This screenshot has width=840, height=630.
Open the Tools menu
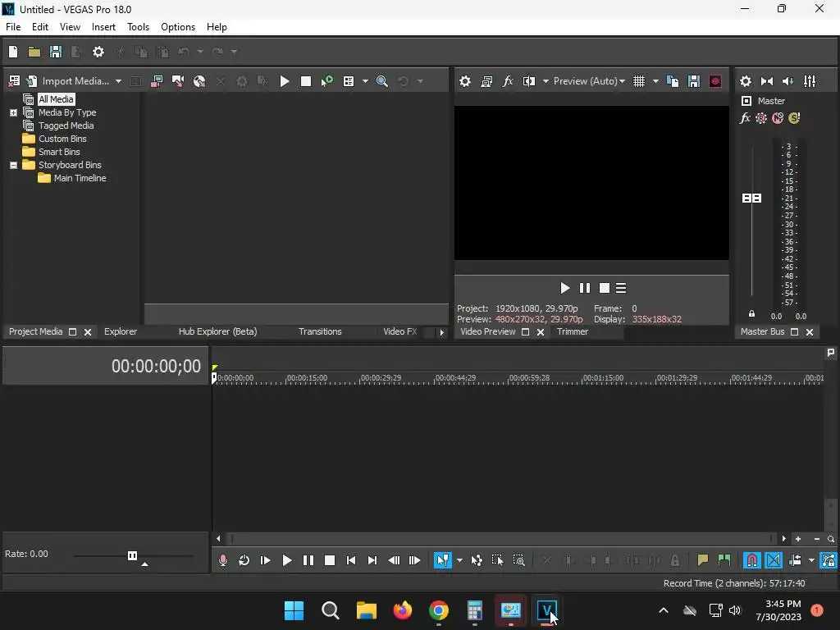click(x=138, y=27)
